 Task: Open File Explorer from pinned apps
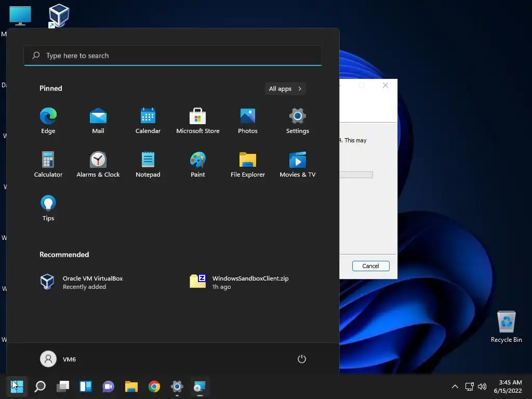click(x=248, y=165)
